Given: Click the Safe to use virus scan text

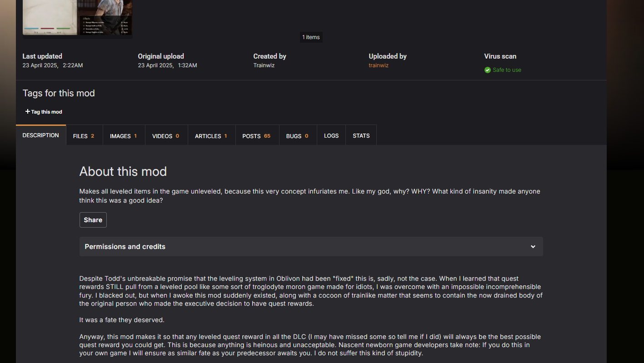Looking at the screenshot, I should pyautogui.click(x=507, y=70).
